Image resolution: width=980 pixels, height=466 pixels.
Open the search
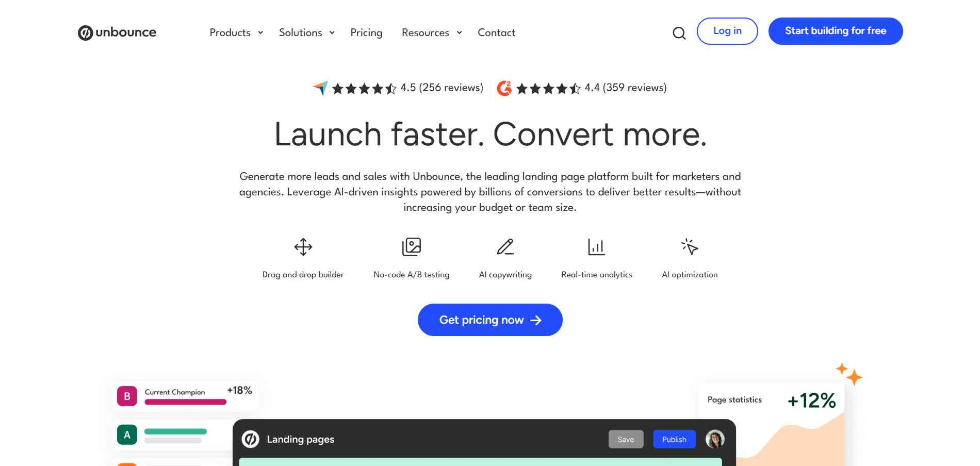[679, 32]
